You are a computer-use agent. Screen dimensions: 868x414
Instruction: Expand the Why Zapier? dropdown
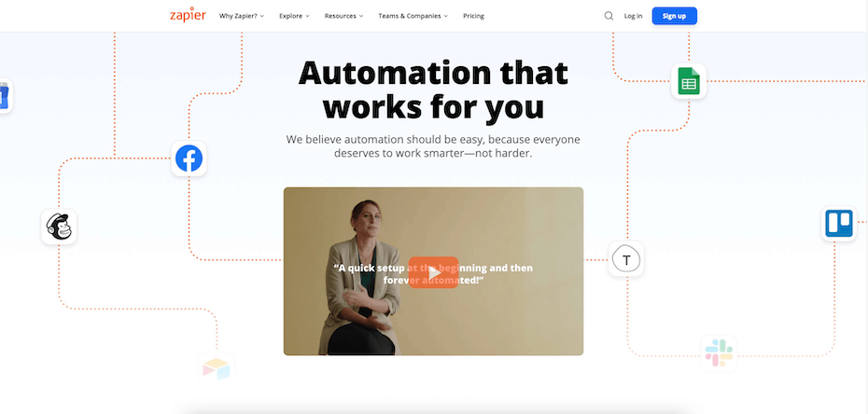click(242, 16)
